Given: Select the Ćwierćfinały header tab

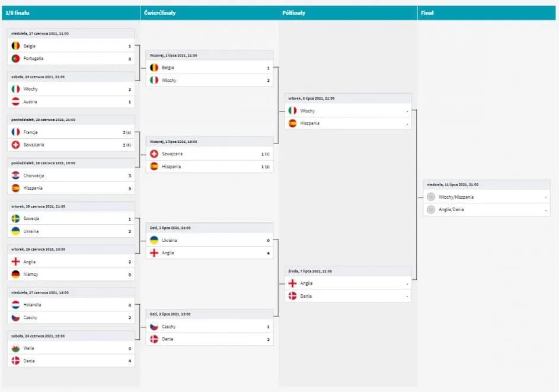Looking at the screenshot, I should pyautogui.click(x=159, y=12).
